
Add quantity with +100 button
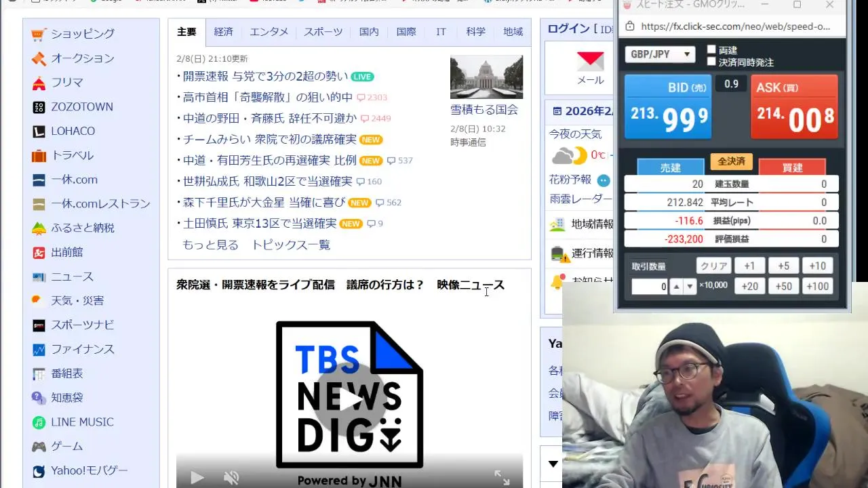(818, 287)
